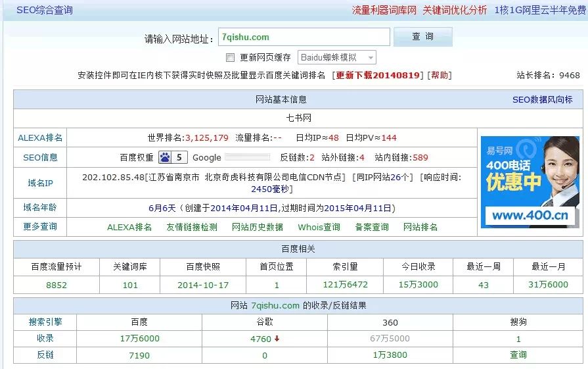Image resolution: width=588 pixels, height=369 pixels.
Task: Click last month value 31万6000
Action: point(548,285)
